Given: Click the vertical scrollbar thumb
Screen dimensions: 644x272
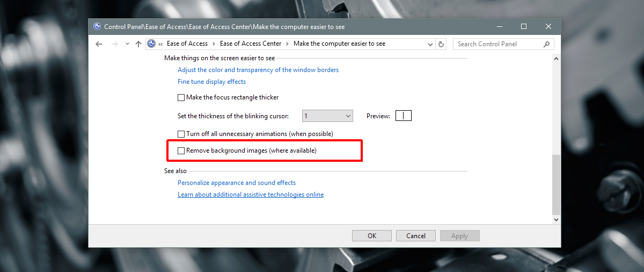Looking at the screenshot, I should 556,184.
